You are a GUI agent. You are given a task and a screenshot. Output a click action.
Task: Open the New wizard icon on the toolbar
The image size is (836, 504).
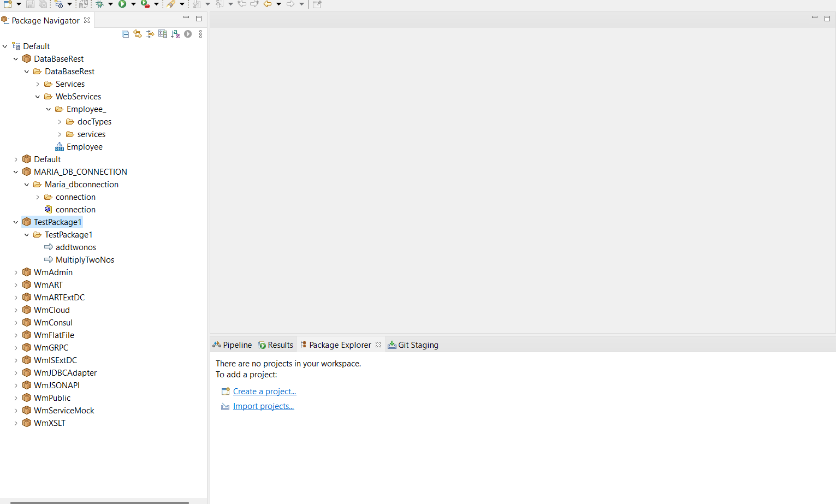click(x=8, y=4)
